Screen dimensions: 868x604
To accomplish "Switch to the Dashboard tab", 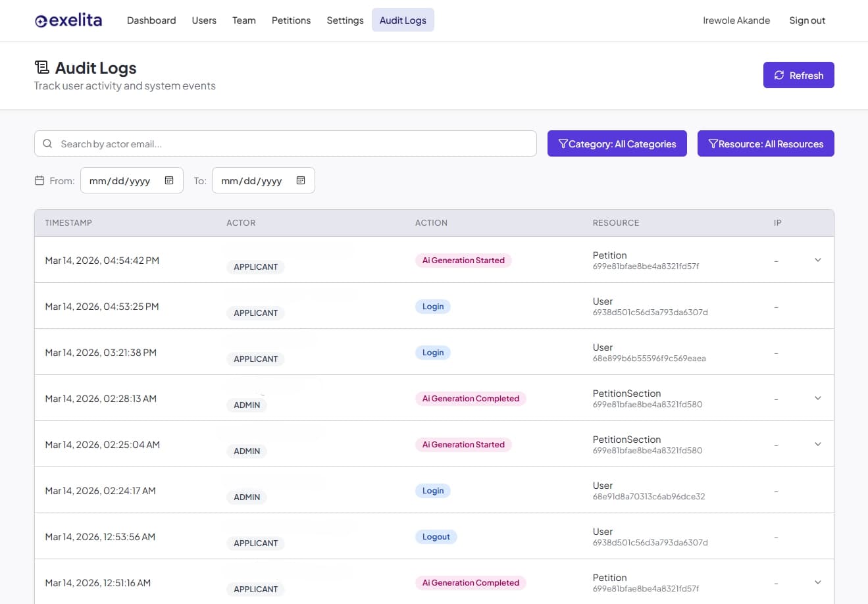I will (151, 20).
